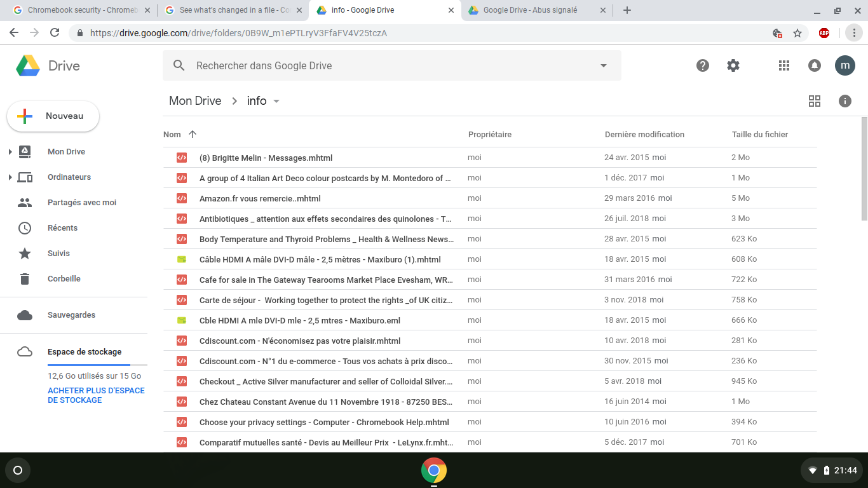
Task: Open the account avatar 'm'
Action: [x=845, y=65]
